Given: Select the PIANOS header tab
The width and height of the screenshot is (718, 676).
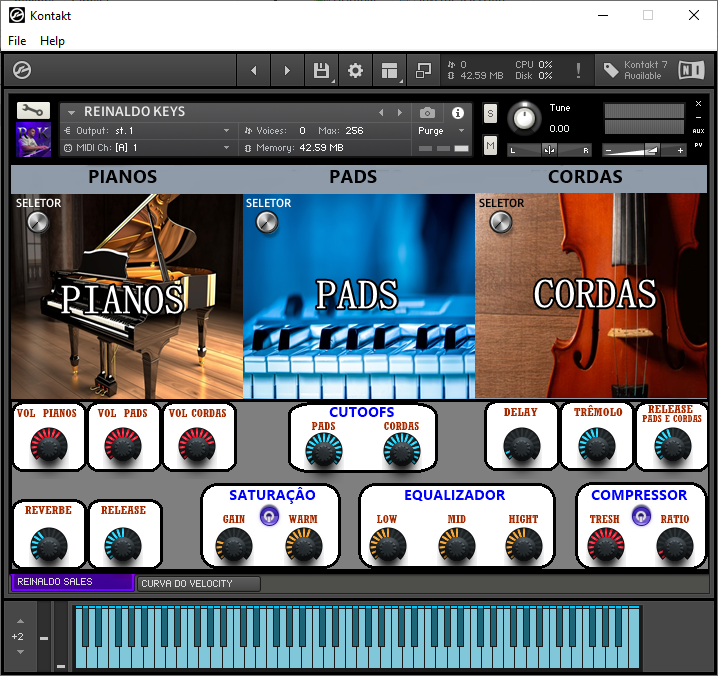Looking at the screenshot, I should pyautogui.click(x=122, y=177).
